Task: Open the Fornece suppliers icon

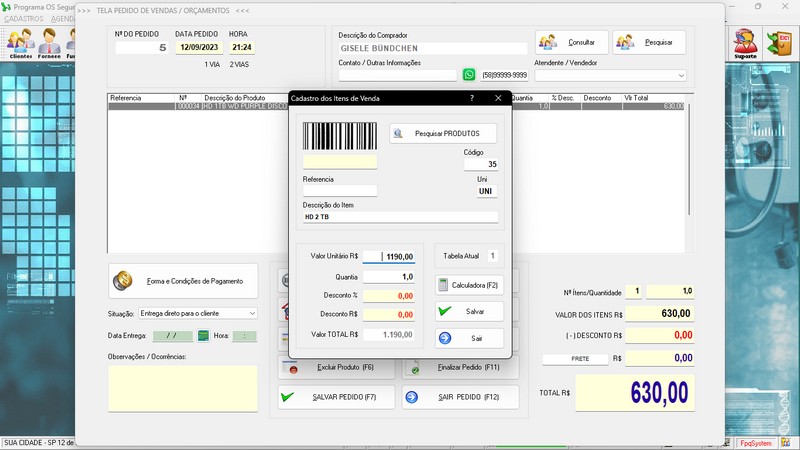Action: click(49, 43)
